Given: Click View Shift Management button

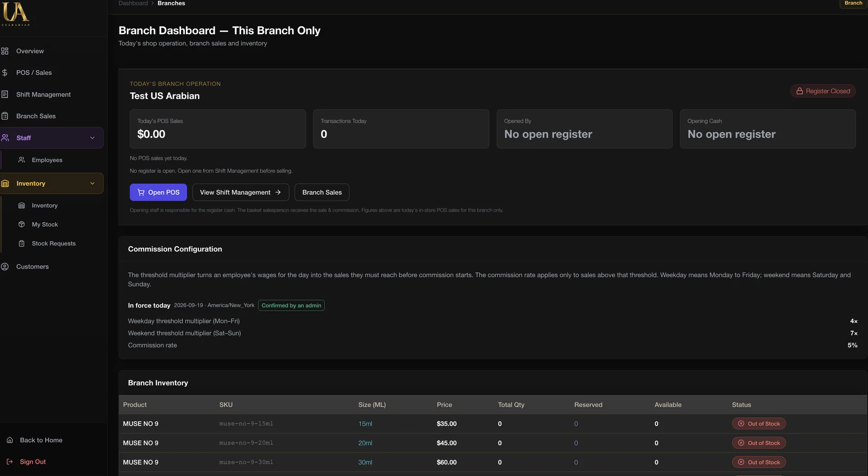Looking at the screenshot, I should (x=240, y=192).
